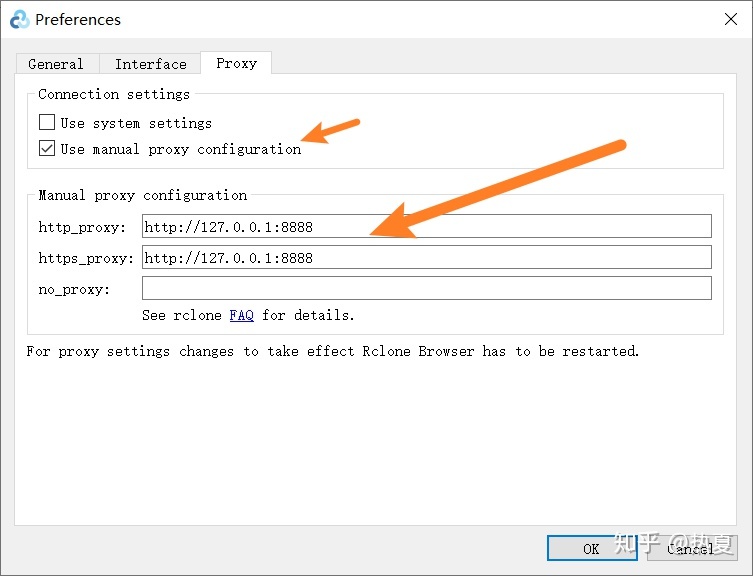Screen dimensions: 753x576
Task: Click the Rclone Browser icon in title bar
Action: [x=17, y=19]
